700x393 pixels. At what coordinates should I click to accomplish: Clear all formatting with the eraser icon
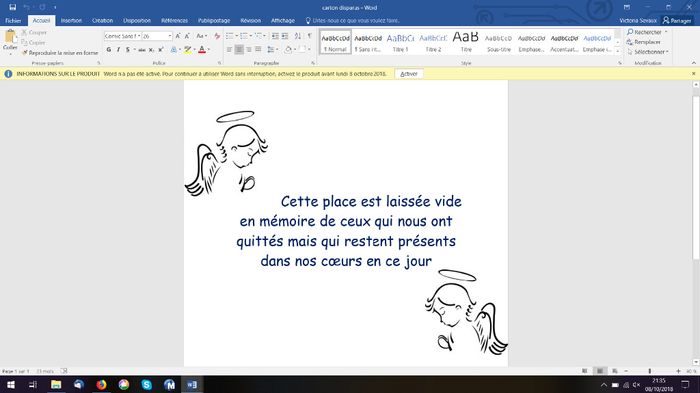(217, 36)
